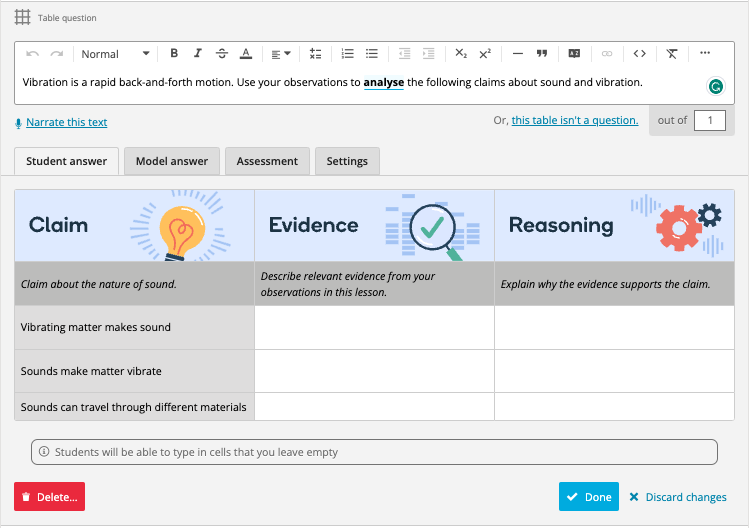The image size is (749, 528).
Task: Open the Assessment tab
Action: (267, 161)
